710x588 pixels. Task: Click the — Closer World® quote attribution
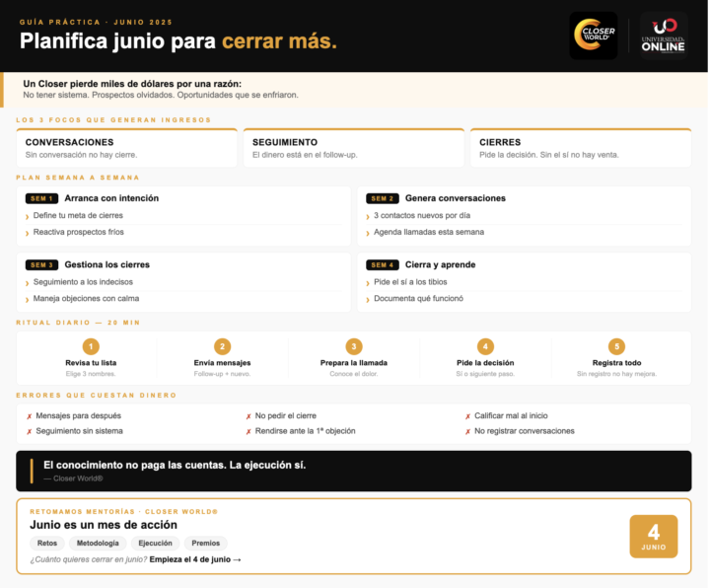(73, 478)
